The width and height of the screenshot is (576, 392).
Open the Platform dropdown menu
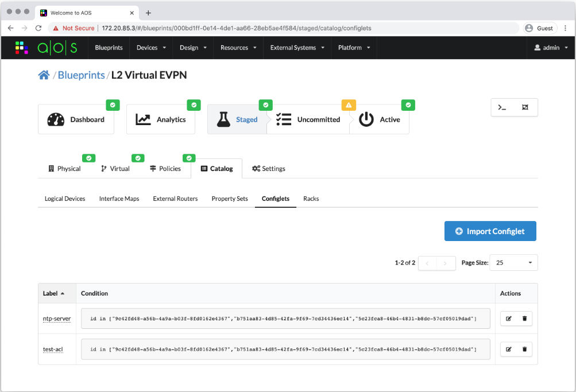click(354, 48)
